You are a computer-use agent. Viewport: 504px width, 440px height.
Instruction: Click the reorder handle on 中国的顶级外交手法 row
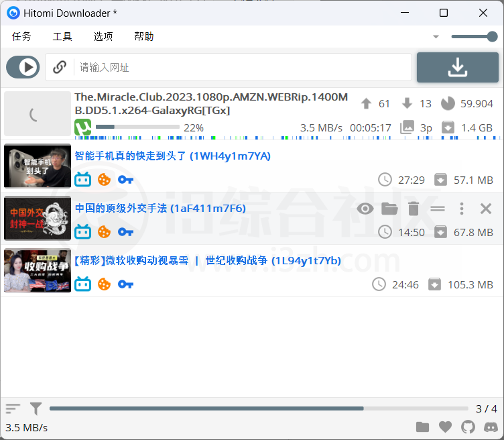pos(438,209)
